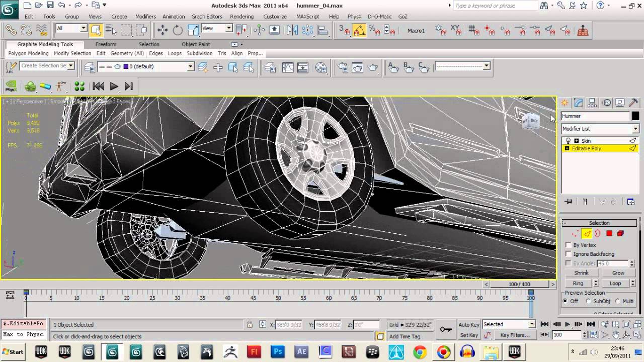Screen dimensions: 644x362
Task: Open Key Filters dialog
Action: click(515, 335)
